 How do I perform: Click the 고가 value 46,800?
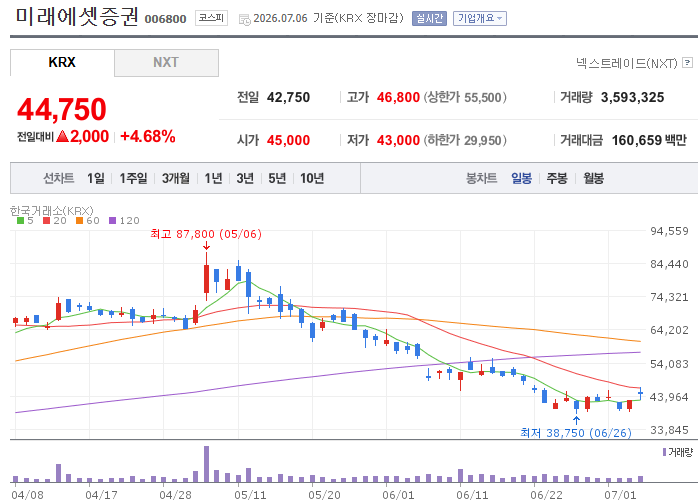coord(398,97)
